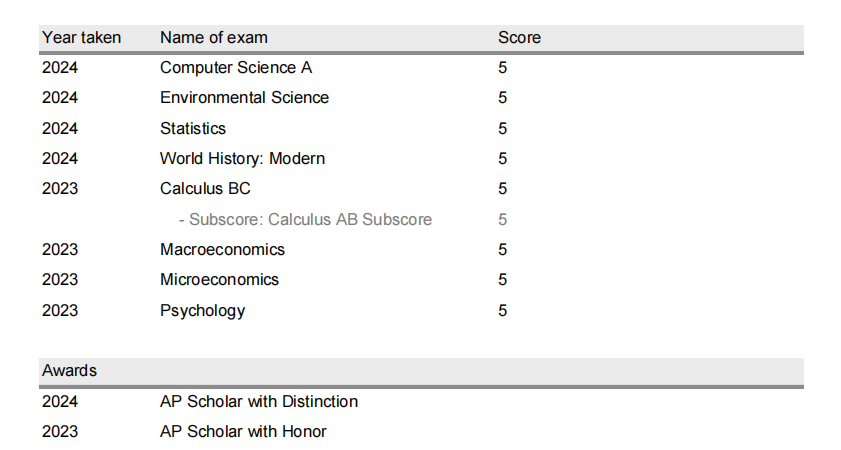Click the year next to Statistics
The height and width of the screenshot is (450, 841).
tap(60, 128)
